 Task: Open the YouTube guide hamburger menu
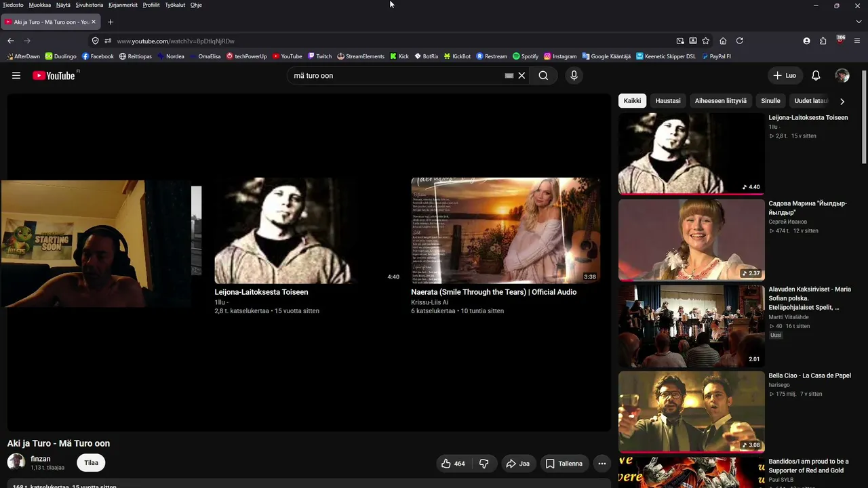[16, 75]
